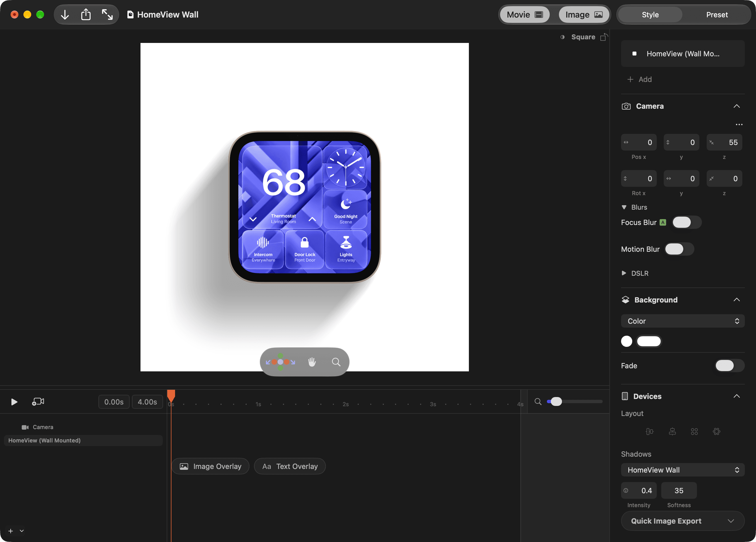Click the download arrow icon in toolbar

click(x=65, y=15)
